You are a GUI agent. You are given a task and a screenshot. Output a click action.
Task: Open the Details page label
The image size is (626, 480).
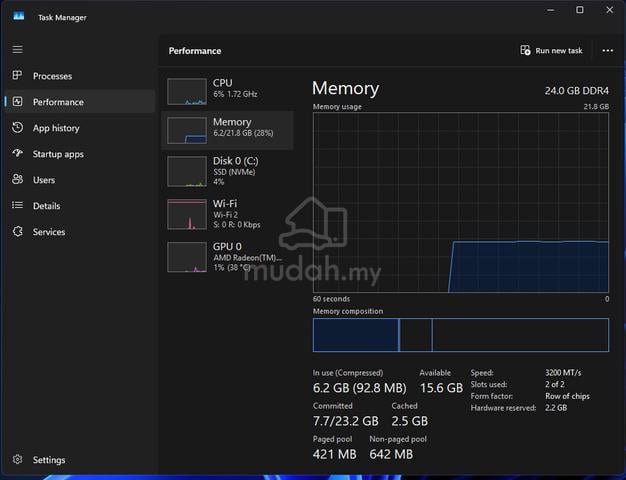[x=47, y=206]
